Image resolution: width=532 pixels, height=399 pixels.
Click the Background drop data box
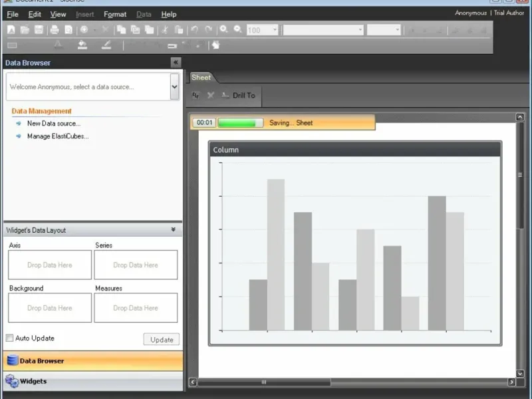pyautogui.click(x=50, y=308)
